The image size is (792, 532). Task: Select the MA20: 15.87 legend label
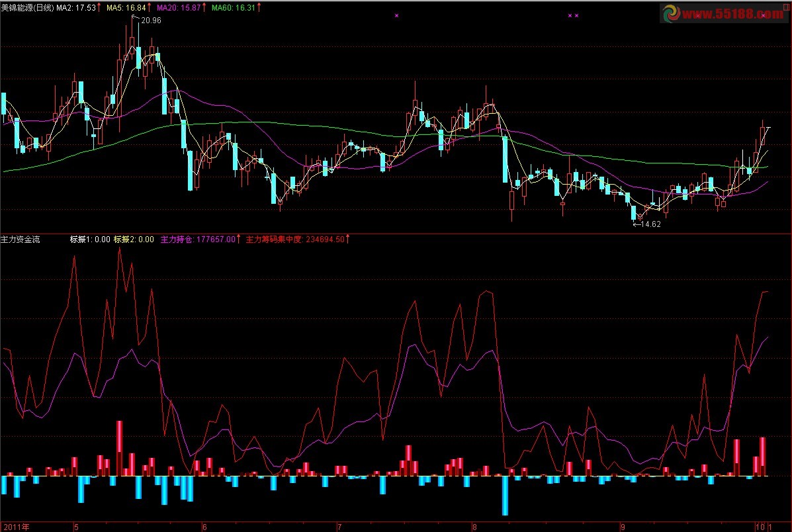pyautogui.click(x=178, y=8)
